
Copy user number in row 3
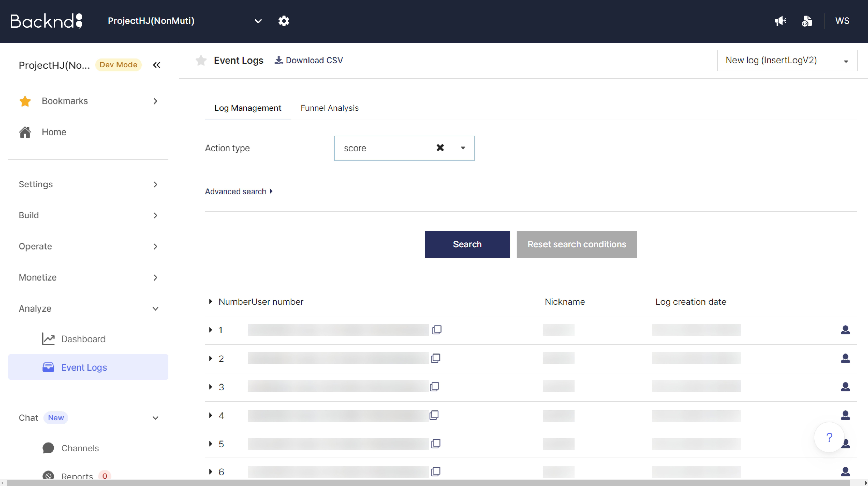435,387
